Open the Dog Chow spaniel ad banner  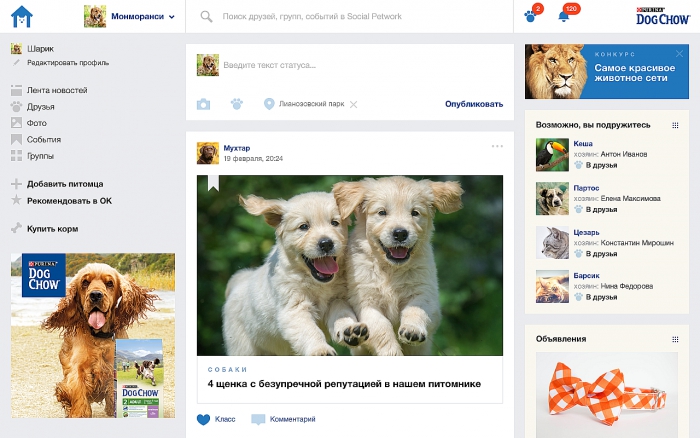pyautogui.click(x=93, y=336)
